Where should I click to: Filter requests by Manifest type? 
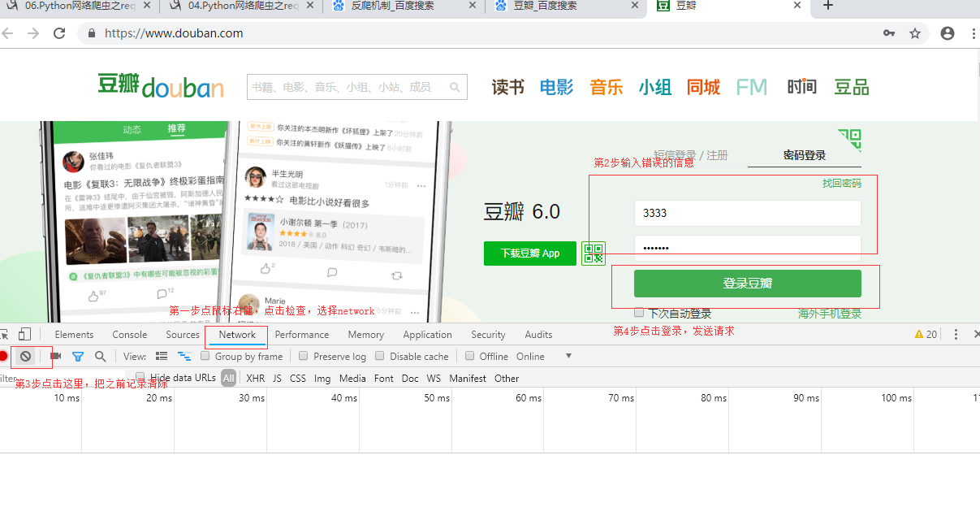pyautogui.click(x=468, y=378)
